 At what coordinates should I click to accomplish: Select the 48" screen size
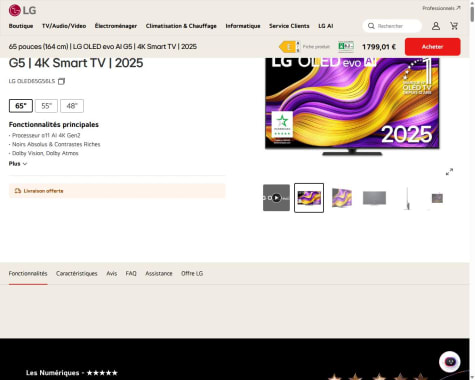coord(72,106)
